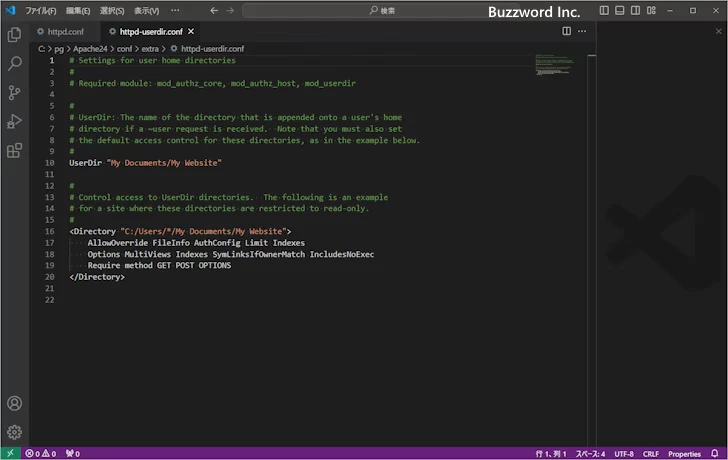728x460 pixels.
Task: Open the ファイル(F) menu
Action: (x=41, y=10)
